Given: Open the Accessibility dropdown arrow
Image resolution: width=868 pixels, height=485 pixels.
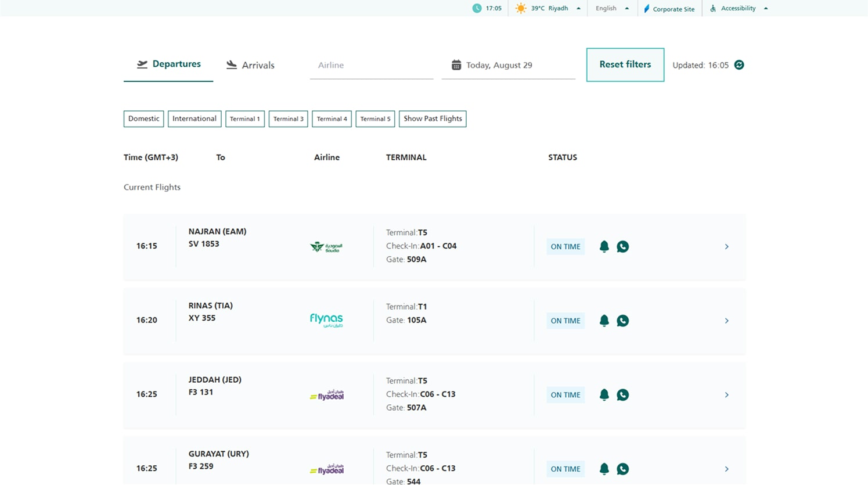Looking at the screenshot, I should [766, 9].
